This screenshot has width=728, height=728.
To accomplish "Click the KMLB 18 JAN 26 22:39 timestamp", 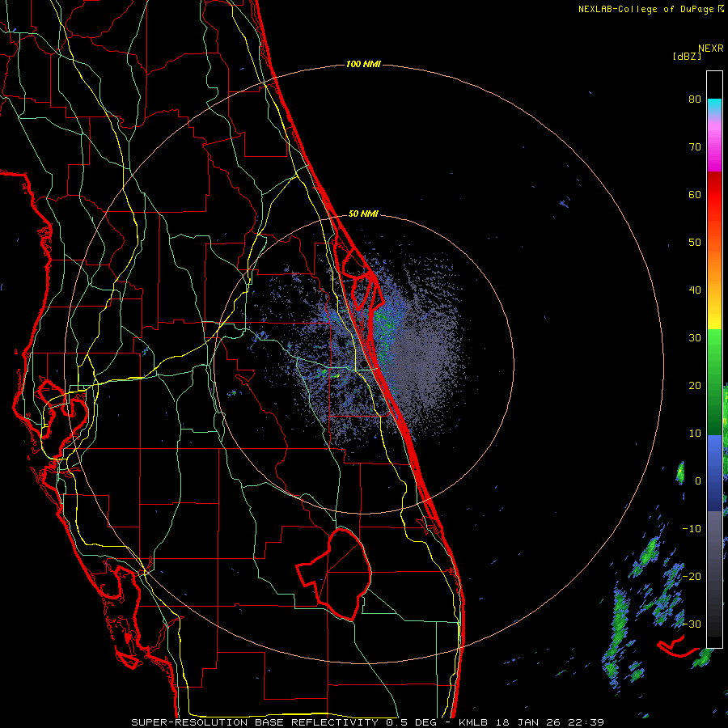I will [531, 722].
